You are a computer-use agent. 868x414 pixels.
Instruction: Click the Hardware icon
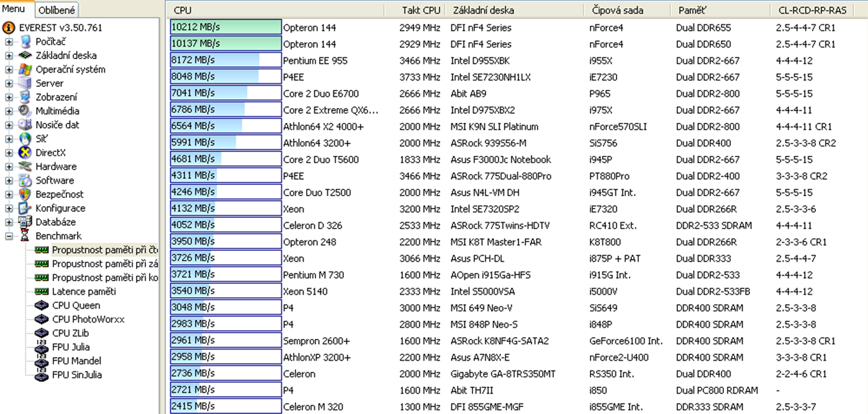point(25,166)
